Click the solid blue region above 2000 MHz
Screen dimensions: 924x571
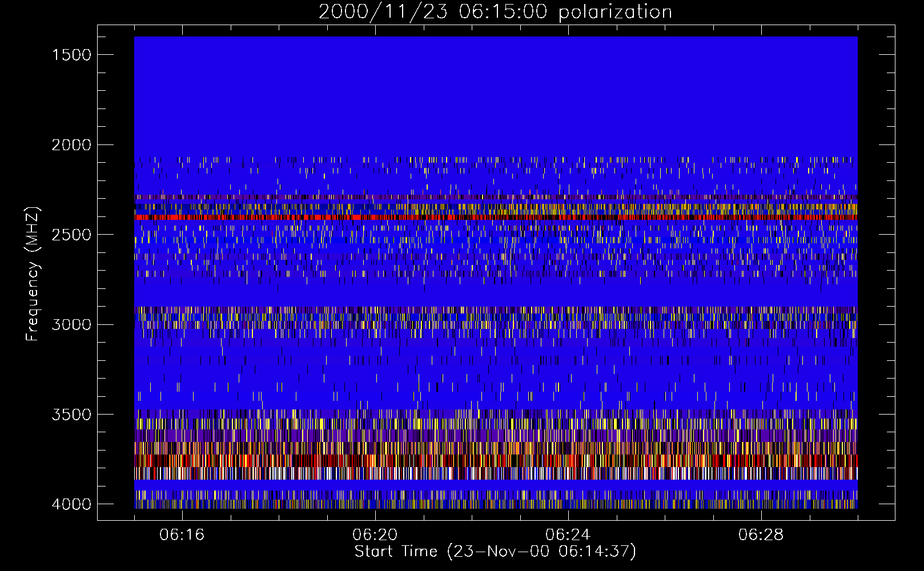pyautogui.click(x=496, y=96)
